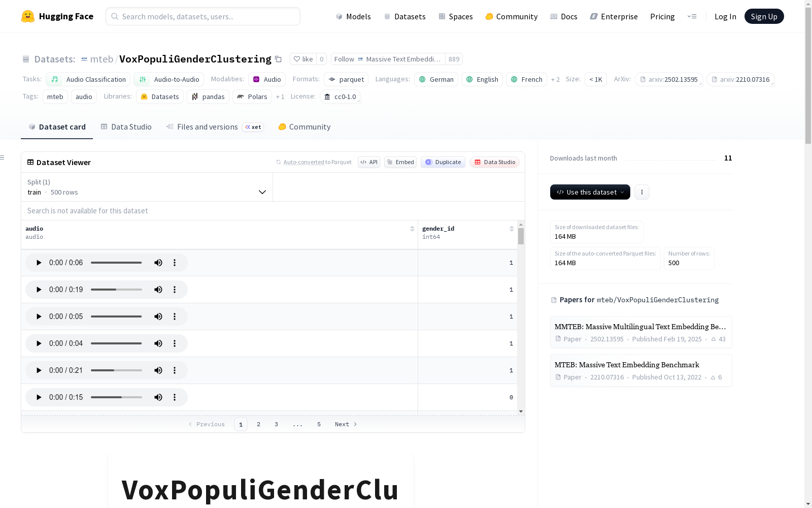Image resolution: width=812 pixels, height=508 pixels.
Task: Show the +2 more languages
Action: tap(555, 79)
